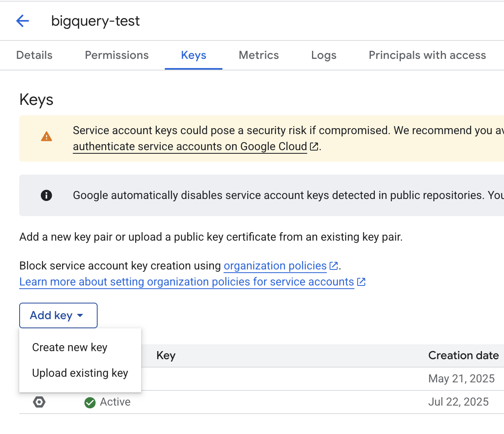This screenshot has width=504, height=434.
Task: Open the "organization policies" link text
Action: (275, 266)
